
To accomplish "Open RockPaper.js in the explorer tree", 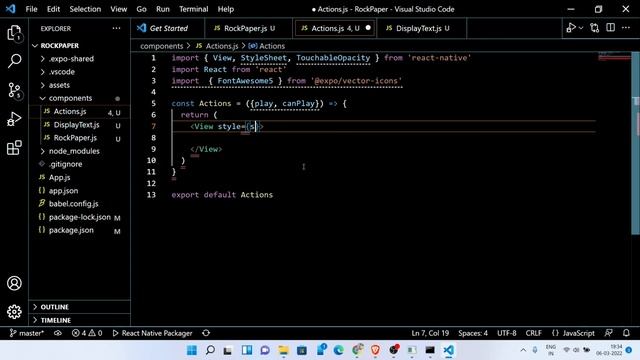I will 80,138.
